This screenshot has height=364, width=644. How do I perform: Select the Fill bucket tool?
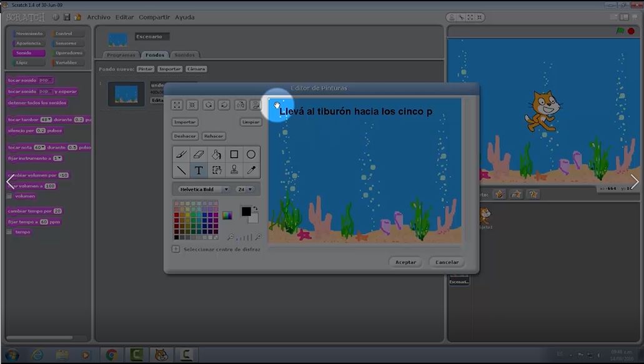pyautogui.click(x=217, y=154)
